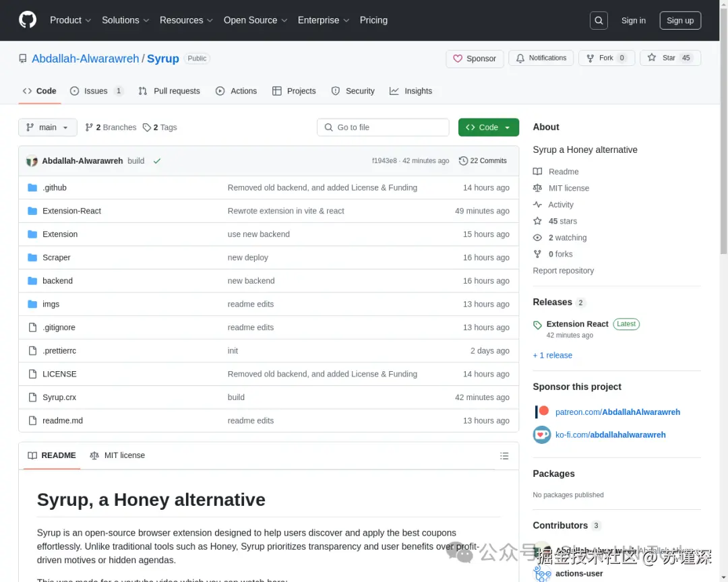Click the green build checkmark status
This screenshot has height=582, width=728.
tap(157, 161)
